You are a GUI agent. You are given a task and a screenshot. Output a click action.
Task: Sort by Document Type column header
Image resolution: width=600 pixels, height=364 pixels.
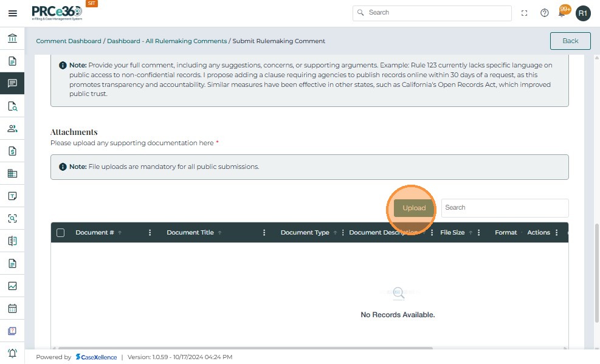(305, 233)
